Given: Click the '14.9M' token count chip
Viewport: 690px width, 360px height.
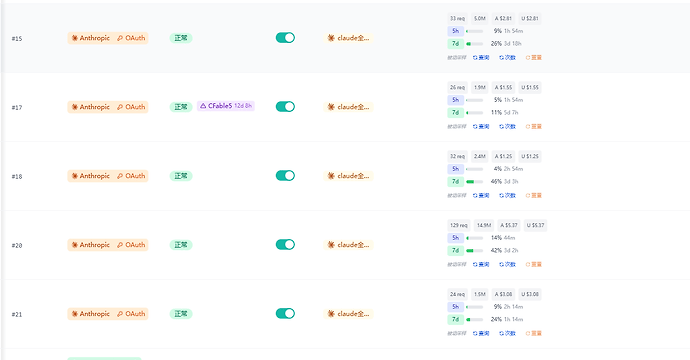Looking at the screenshot, I should [x=484, y=225].
